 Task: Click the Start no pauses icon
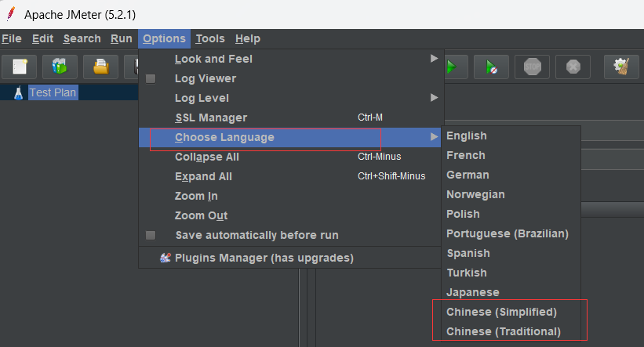click(491, 67)
